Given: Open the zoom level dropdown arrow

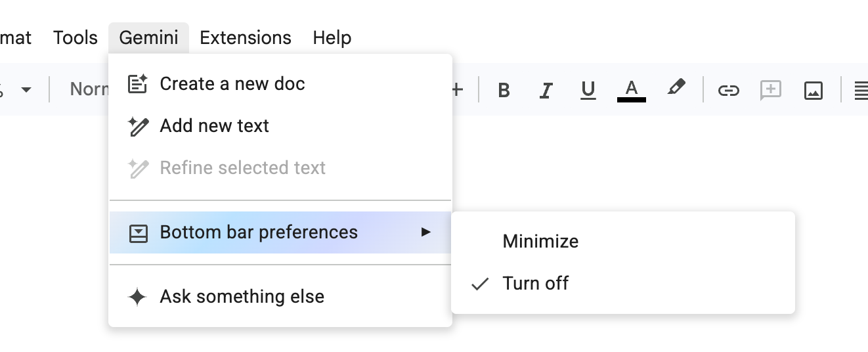Looking at the screenshot, I should (26, 90).
